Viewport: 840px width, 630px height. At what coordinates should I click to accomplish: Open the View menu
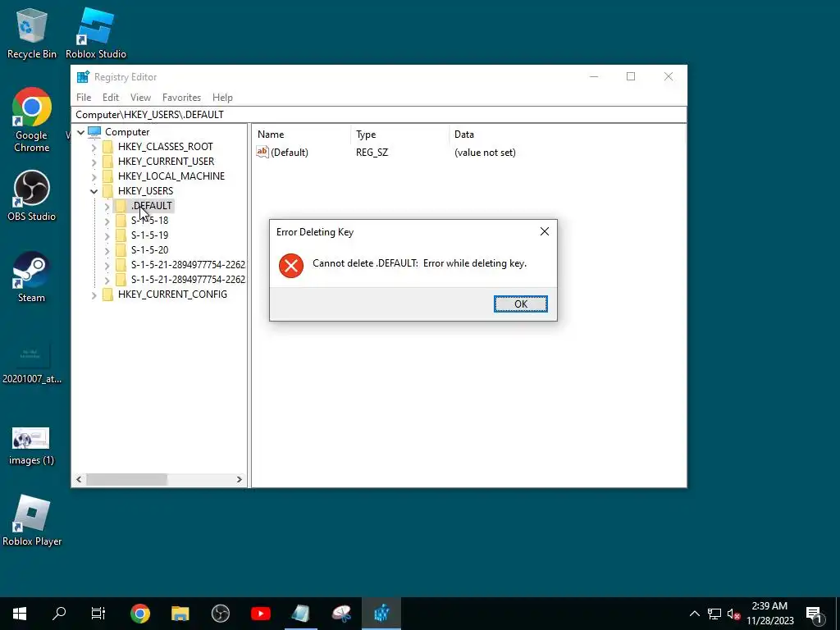[140, 98]
